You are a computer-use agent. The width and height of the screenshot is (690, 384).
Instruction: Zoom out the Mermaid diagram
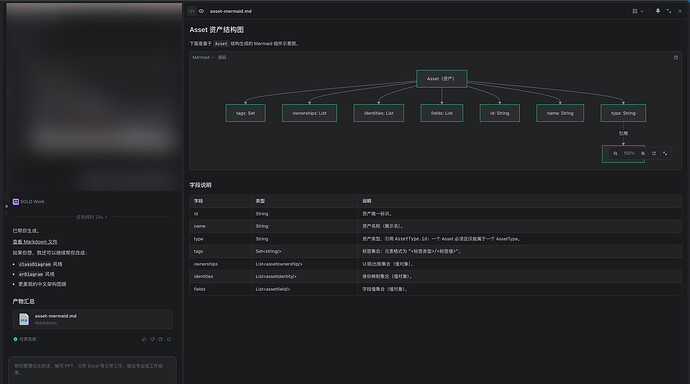(x=615, y=154)
